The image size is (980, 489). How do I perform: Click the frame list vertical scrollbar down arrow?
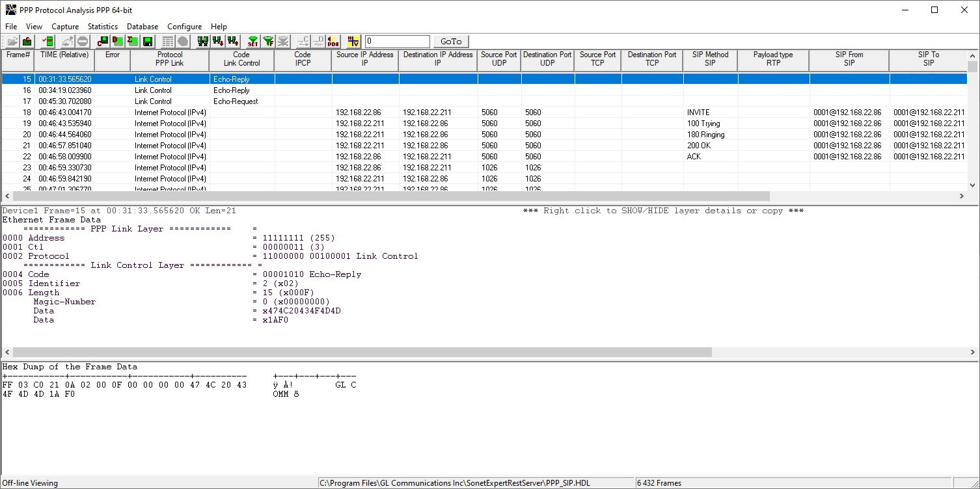tap(973, 187)
